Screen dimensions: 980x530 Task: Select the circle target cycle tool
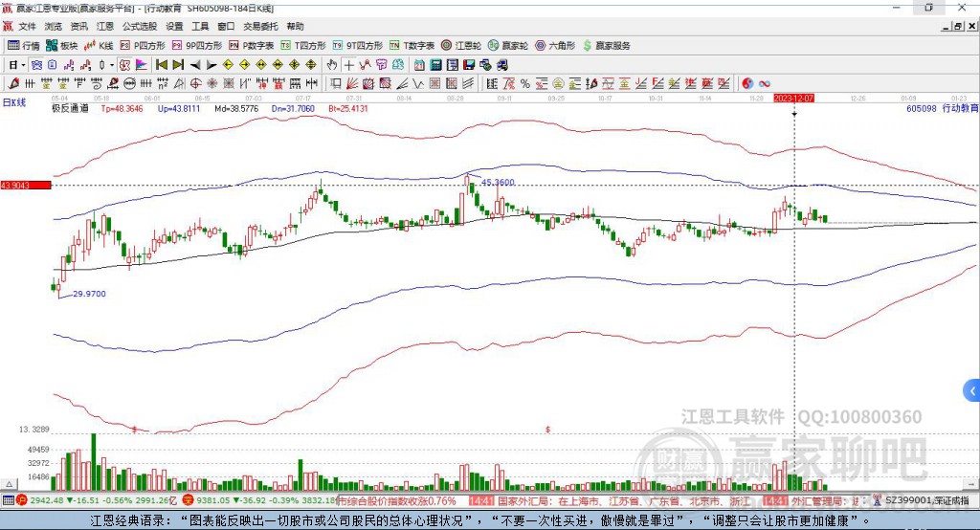[x=195, y=83]
